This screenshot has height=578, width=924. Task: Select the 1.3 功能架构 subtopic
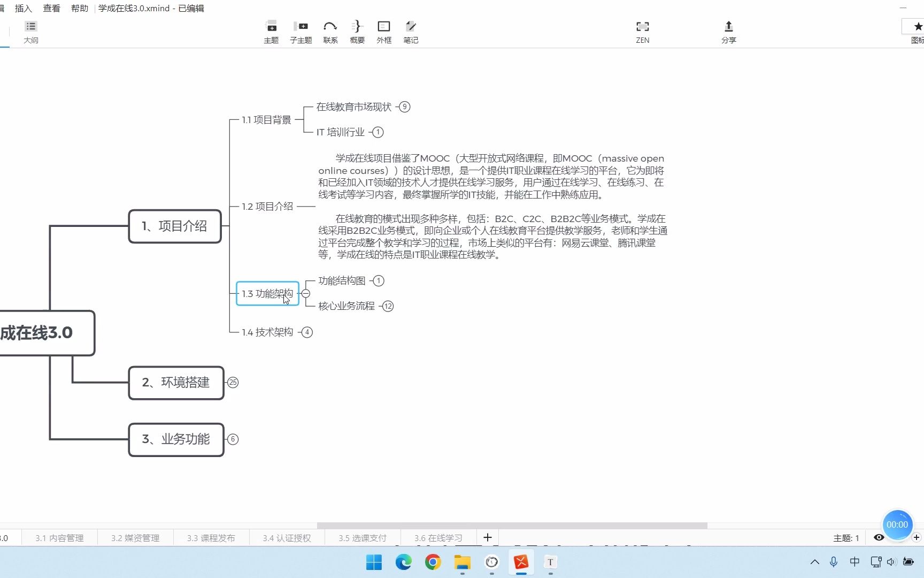tap(267, 293)
